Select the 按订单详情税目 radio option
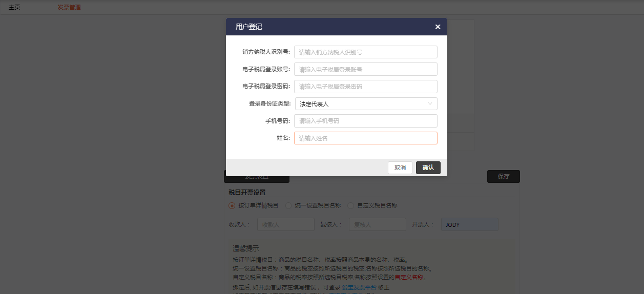644x294 pixels. click(254, 205)
